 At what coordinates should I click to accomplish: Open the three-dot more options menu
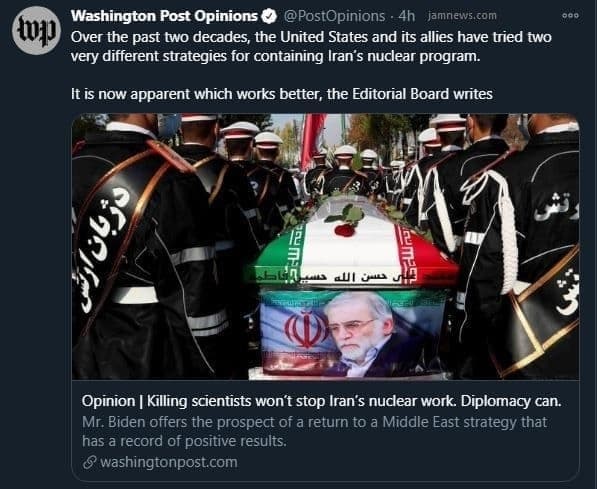[x=570, y=16]
